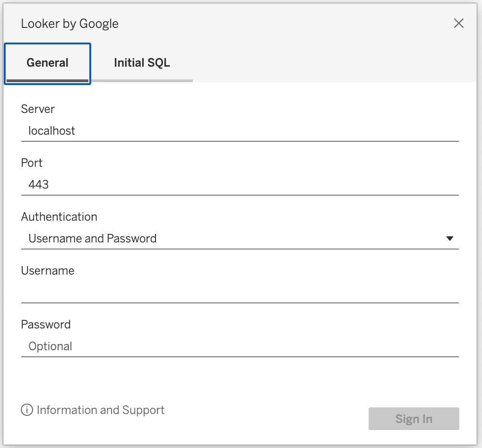This screenshot has width=482, height=448.
Task: Click the Sign In button
Action: click(413, 419)
